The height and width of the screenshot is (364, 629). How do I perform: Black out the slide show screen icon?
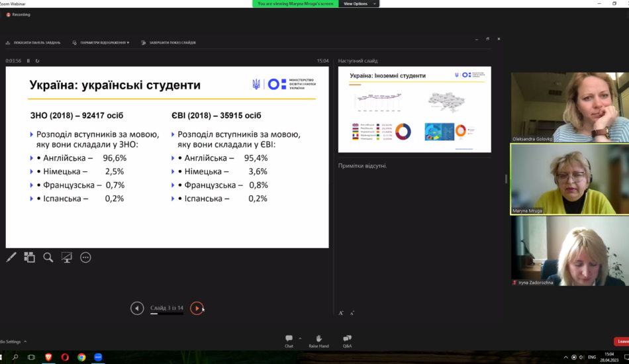pyautogui.click(x=67, y=257)
